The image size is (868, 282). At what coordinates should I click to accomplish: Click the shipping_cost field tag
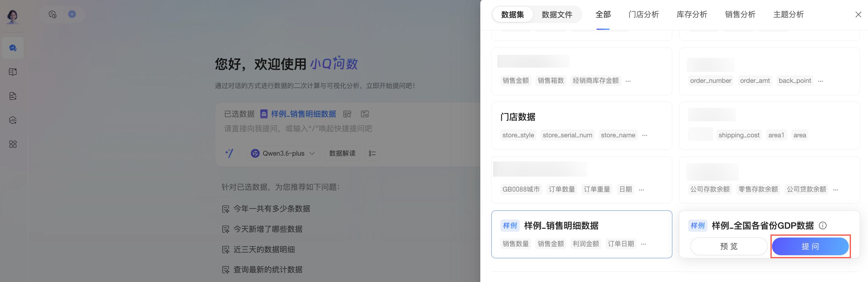coord(738,135)
